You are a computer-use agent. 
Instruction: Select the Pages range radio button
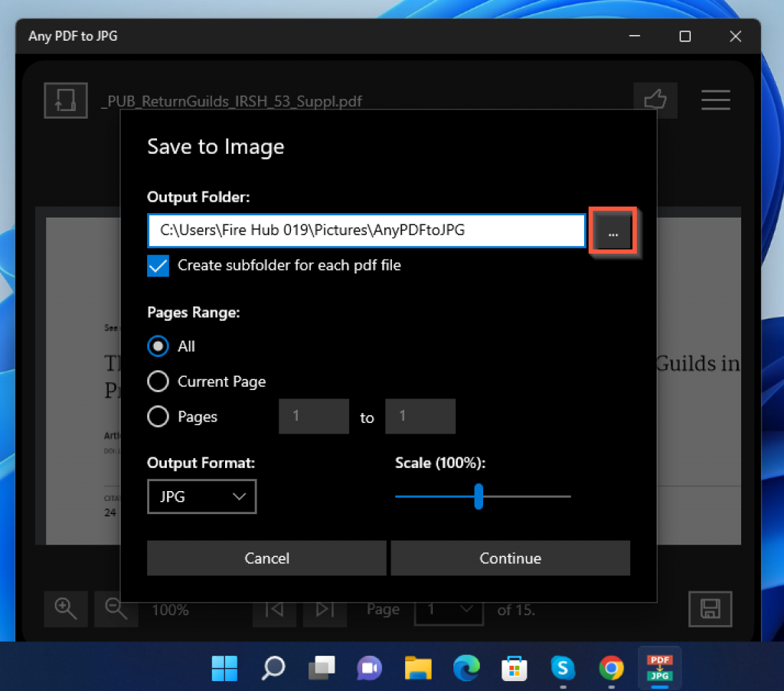[x=158, y=416]
